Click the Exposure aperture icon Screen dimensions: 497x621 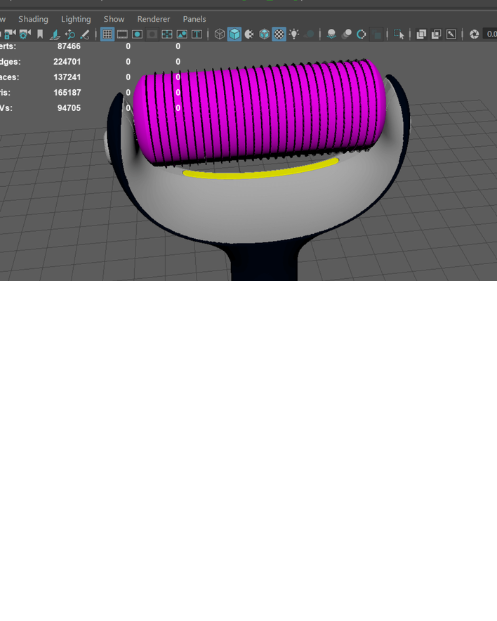[x=474, y=34]
